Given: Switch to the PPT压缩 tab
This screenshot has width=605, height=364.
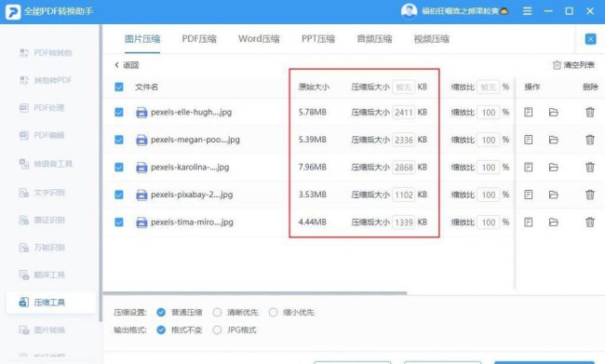Looking at the screenshot, I should point(318,39).
